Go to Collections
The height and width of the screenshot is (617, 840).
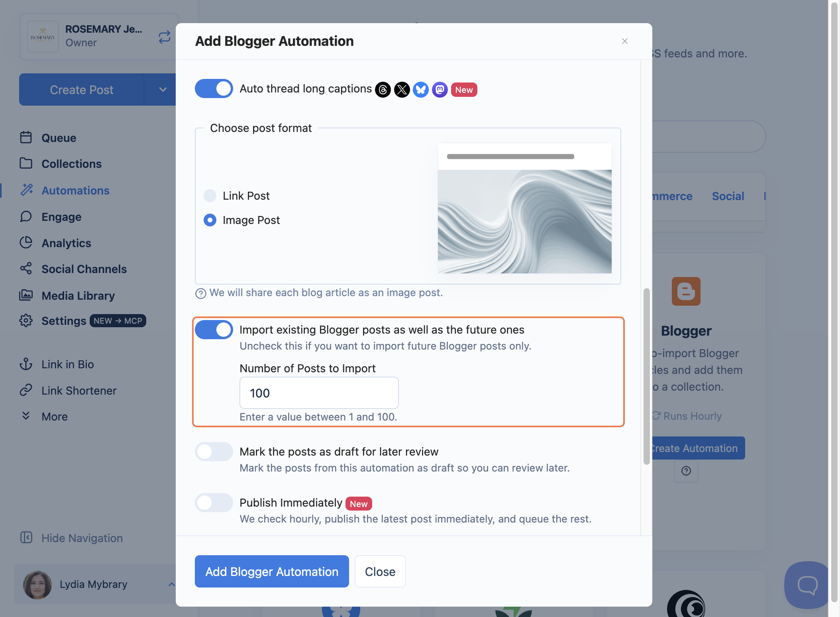point(72,164)
